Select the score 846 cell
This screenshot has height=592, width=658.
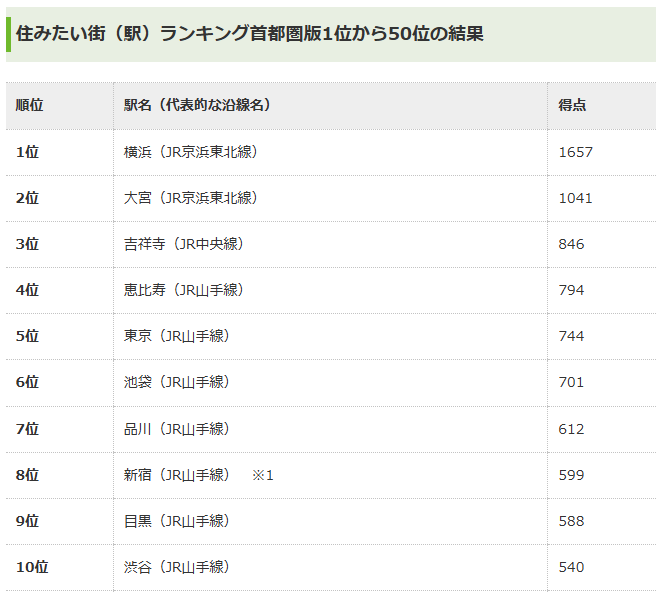pyautogui.click(x=572, y=244)
